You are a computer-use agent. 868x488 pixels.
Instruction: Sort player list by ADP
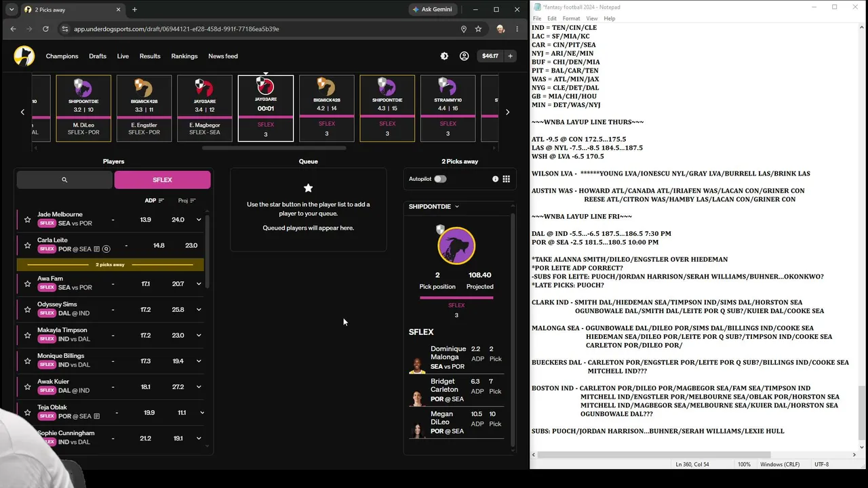pyautogui.click(x=155, y=201)
